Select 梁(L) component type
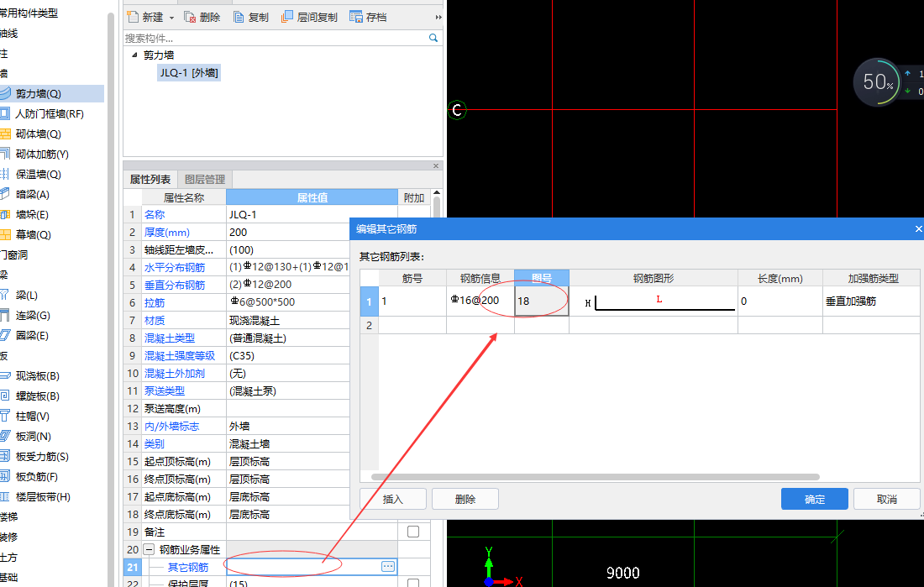 click(x=27, y=295)
